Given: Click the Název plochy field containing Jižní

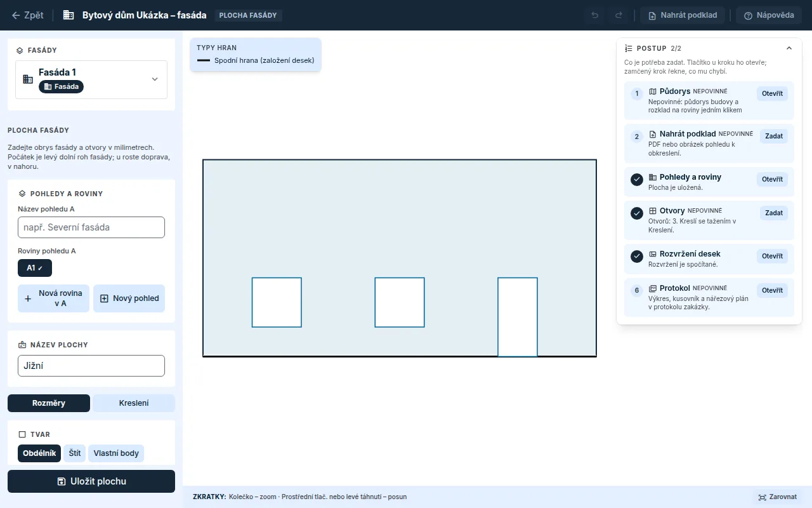Looking at the screenshot, I should [91, 366].
